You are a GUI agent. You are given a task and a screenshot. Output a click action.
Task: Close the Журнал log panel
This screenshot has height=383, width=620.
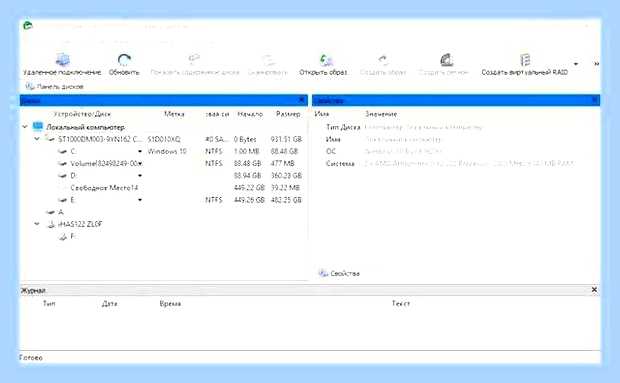594,290
